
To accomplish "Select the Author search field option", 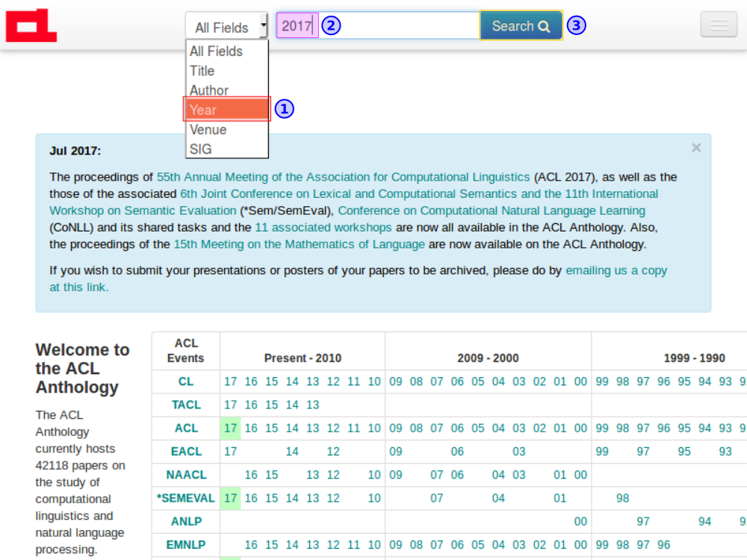I will tap(227, 90).
